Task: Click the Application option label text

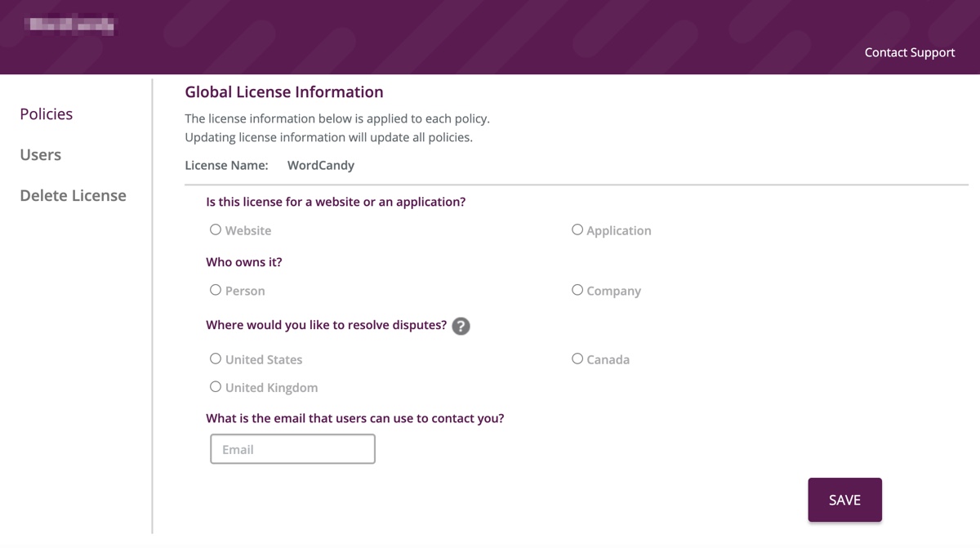Action: point(619,230)
